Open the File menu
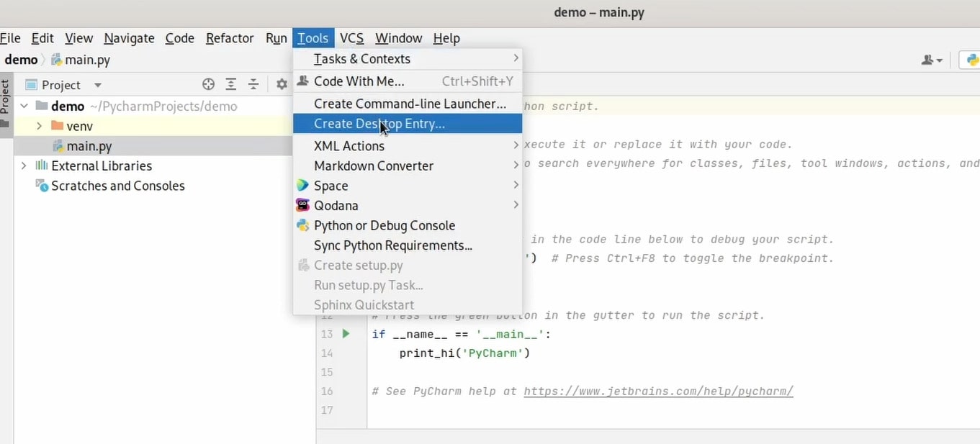This screenshot has width=980, height=444. click(x=10, y=38)
